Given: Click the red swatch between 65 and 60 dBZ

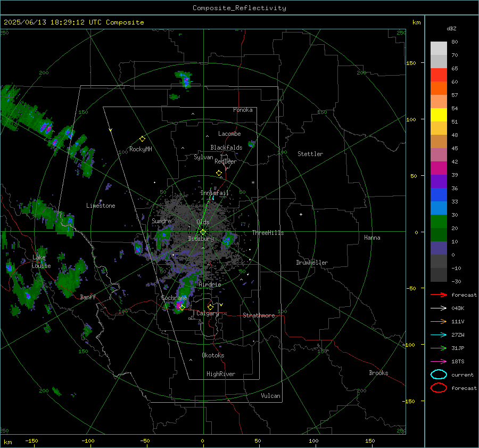Looking at the screenshot, I should coord(439,75).
